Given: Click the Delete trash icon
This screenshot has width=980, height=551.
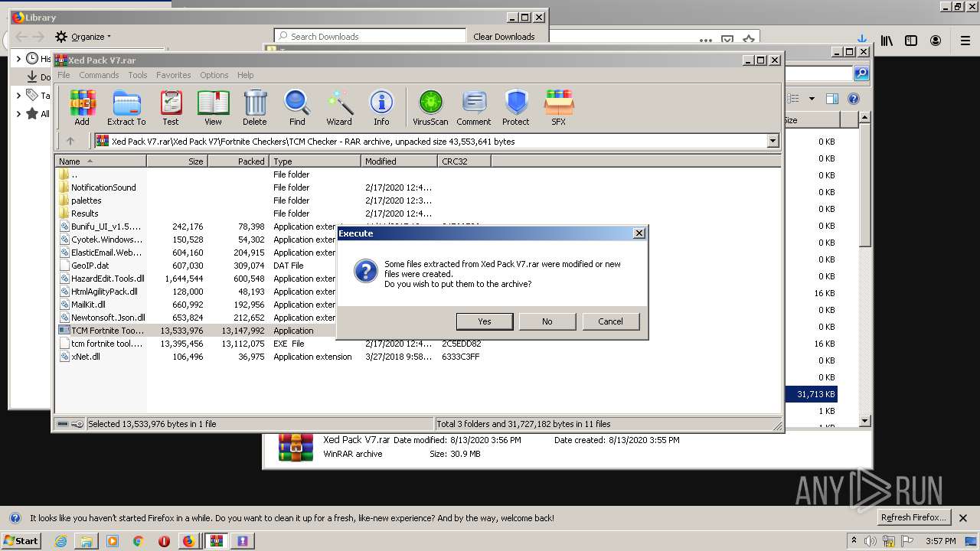Looking at the screenshot, I should (255, 107).
